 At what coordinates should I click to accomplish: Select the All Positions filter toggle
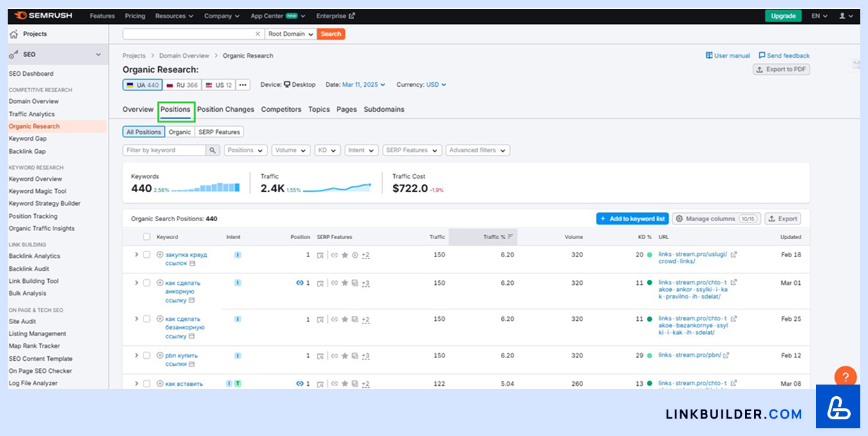[143, 132]
